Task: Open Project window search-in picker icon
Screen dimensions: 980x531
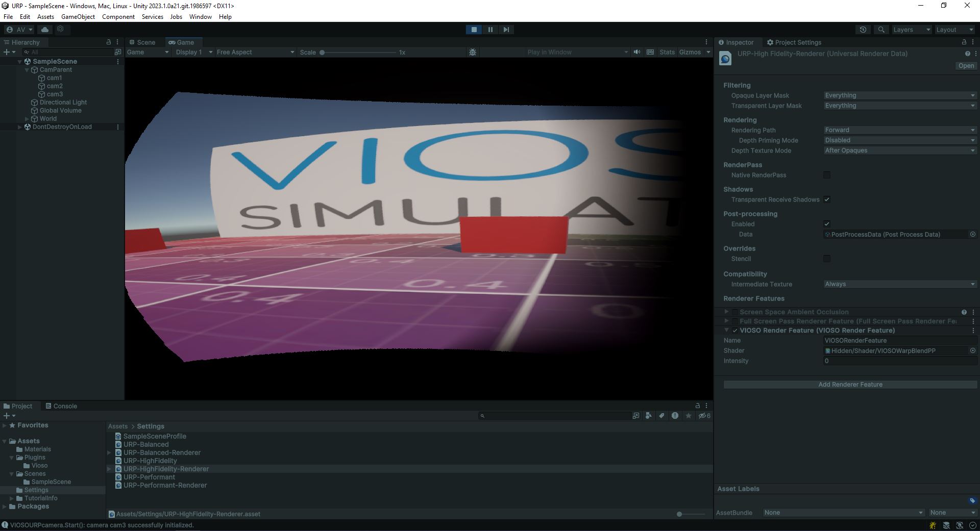Action: click(x=635, y=416)
